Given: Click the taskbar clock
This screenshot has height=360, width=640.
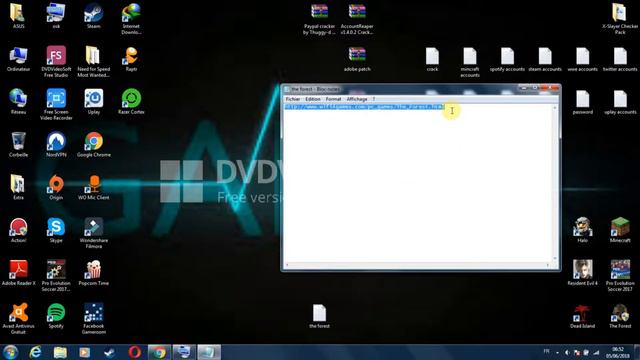Looking at the screenshot, I should point(618,352).
